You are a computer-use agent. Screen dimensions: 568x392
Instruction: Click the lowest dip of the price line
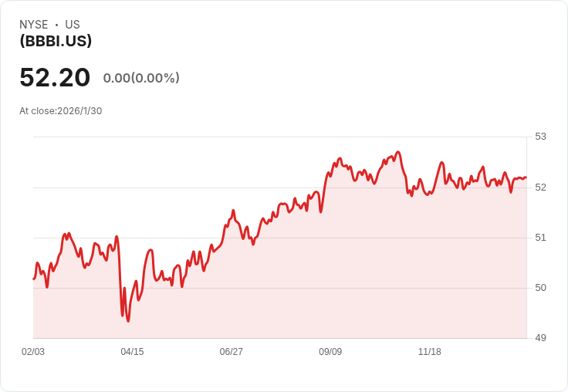[x=128, y=320]
